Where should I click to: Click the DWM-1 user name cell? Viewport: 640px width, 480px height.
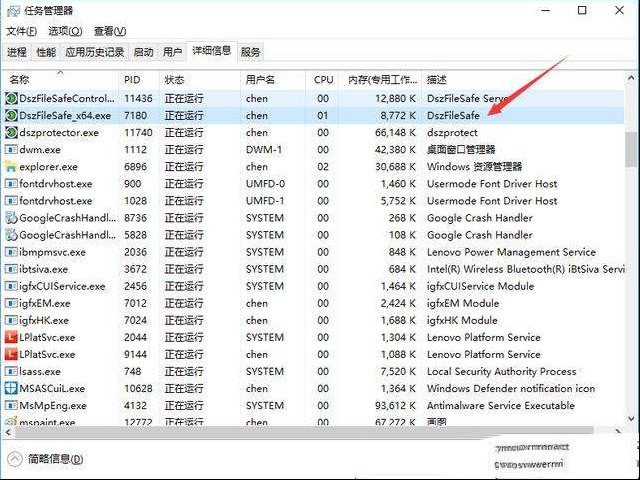tap(264, 150)
